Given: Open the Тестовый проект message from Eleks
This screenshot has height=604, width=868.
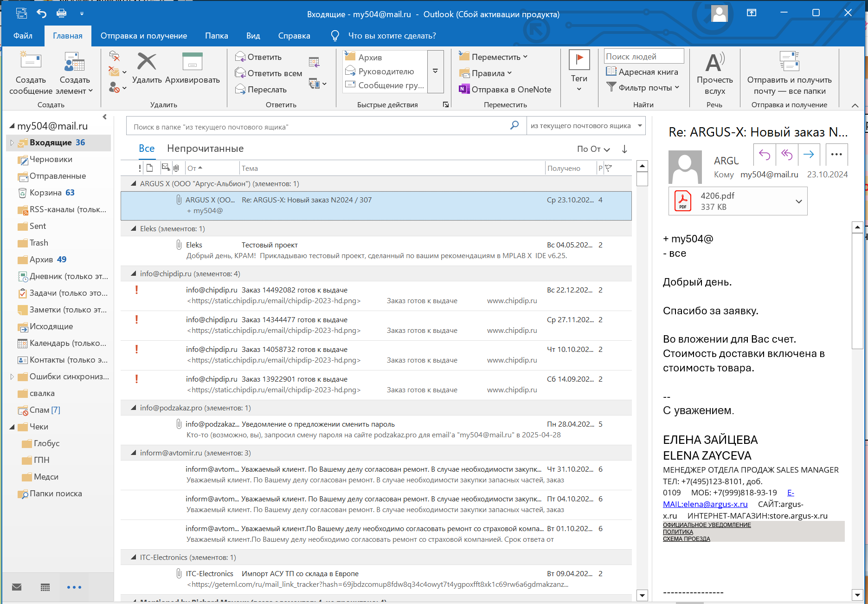Looking at the screenshot, I should pos(376,250).
